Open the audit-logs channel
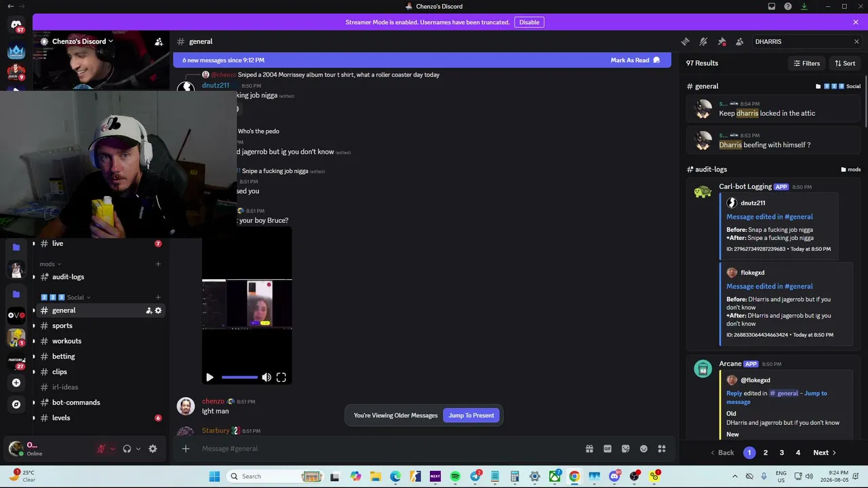Screen dimensions: 868x488 [98, 277]
